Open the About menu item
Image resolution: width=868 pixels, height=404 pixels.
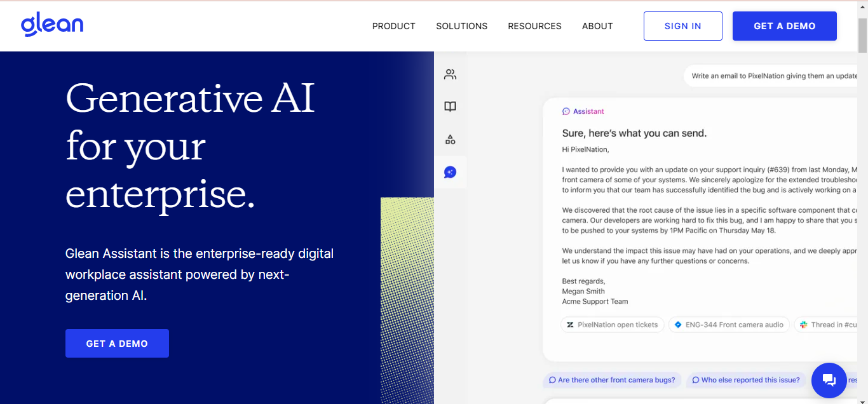pyautogui.click(x=597, y=26)
